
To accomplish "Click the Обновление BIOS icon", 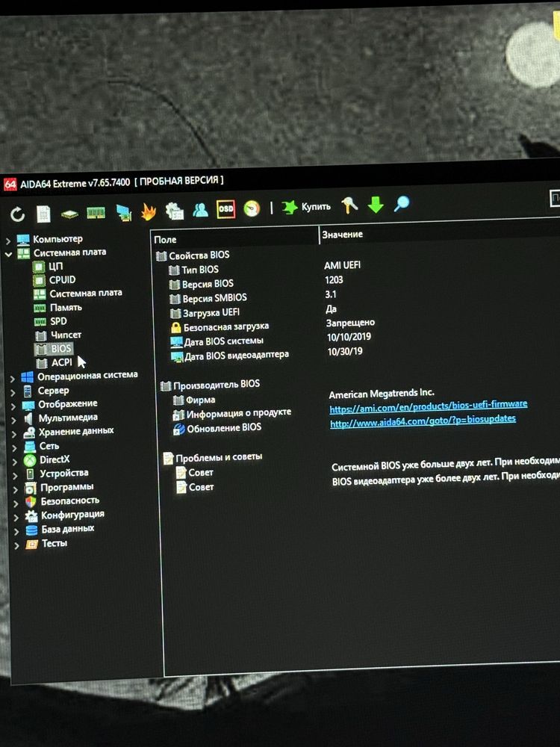I will point(178,430).
